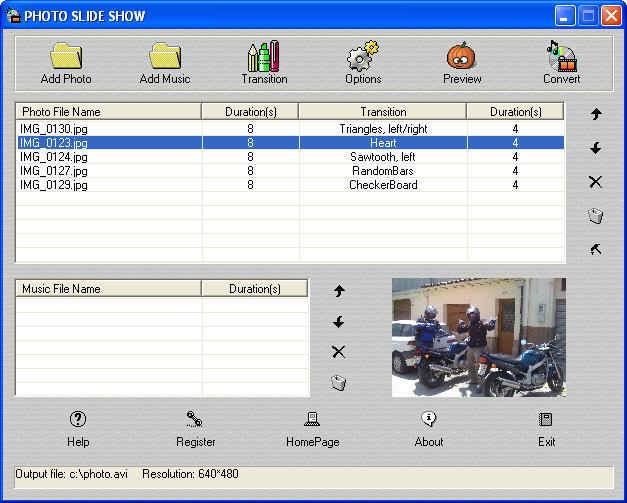Move music track up with arrow

point(339,291)
